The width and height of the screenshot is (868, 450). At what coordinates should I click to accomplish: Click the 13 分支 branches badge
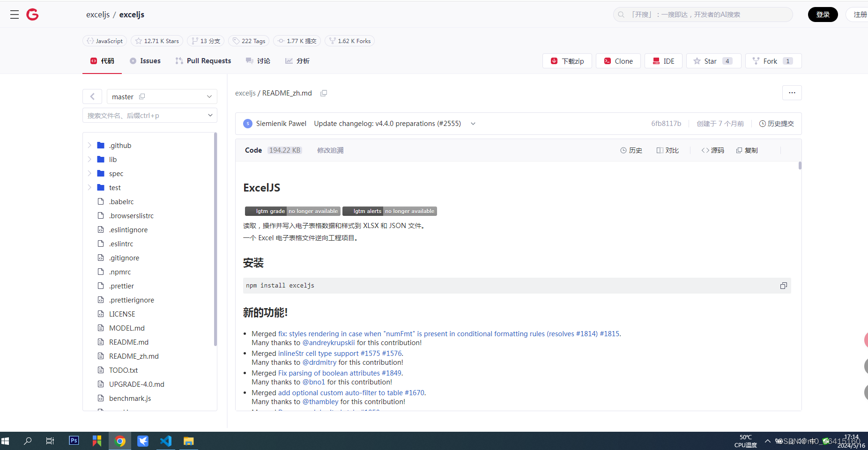[x=205, y=41]
